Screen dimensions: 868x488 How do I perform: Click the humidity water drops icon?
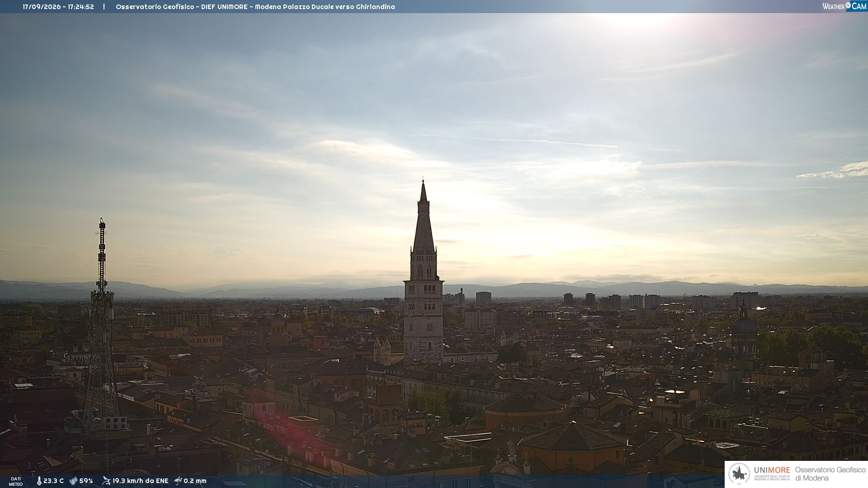pos(73,481)
